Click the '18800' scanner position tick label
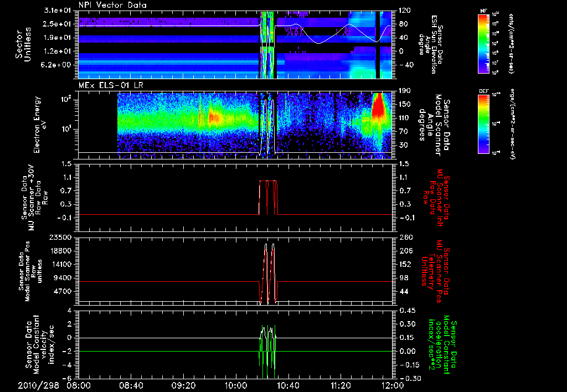 click(61, 251)
